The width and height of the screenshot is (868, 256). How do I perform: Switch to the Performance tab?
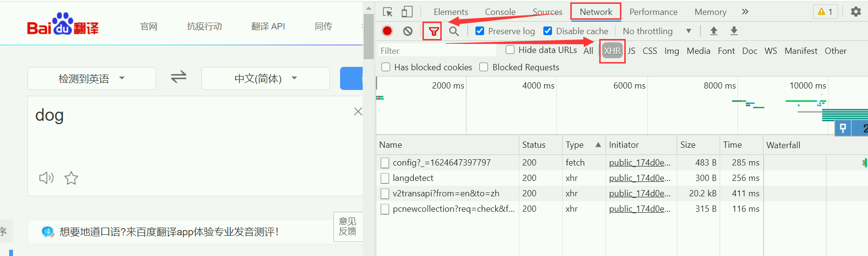(653, 12)
